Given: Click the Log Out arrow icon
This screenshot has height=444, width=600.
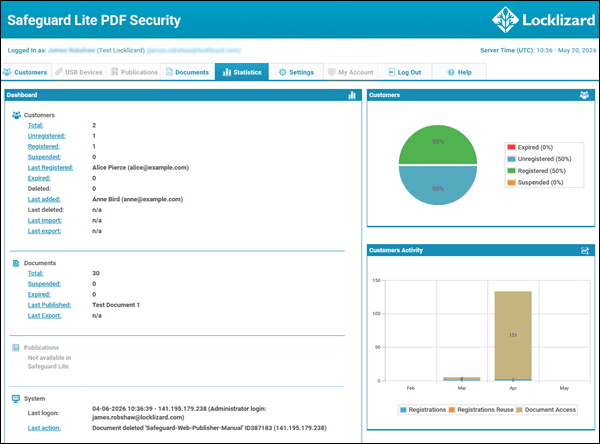Looking at the screenshot, I should point(391,72).
